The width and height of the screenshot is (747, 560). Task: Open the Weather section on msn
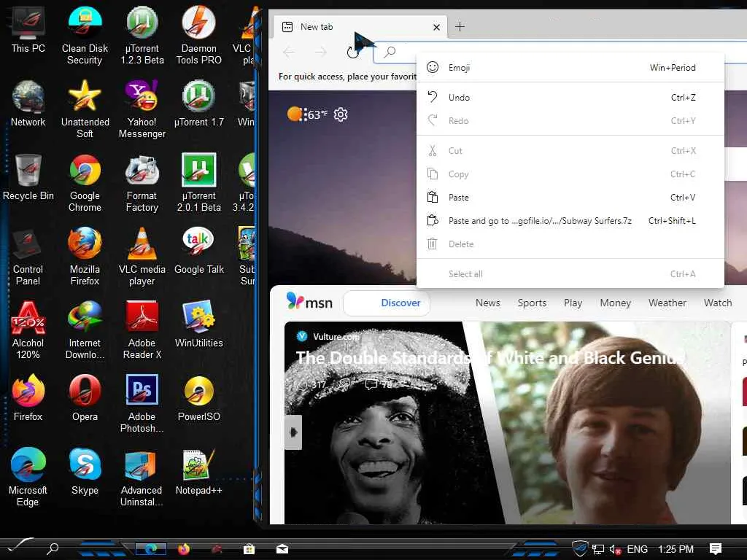click(x=667, y=303)
